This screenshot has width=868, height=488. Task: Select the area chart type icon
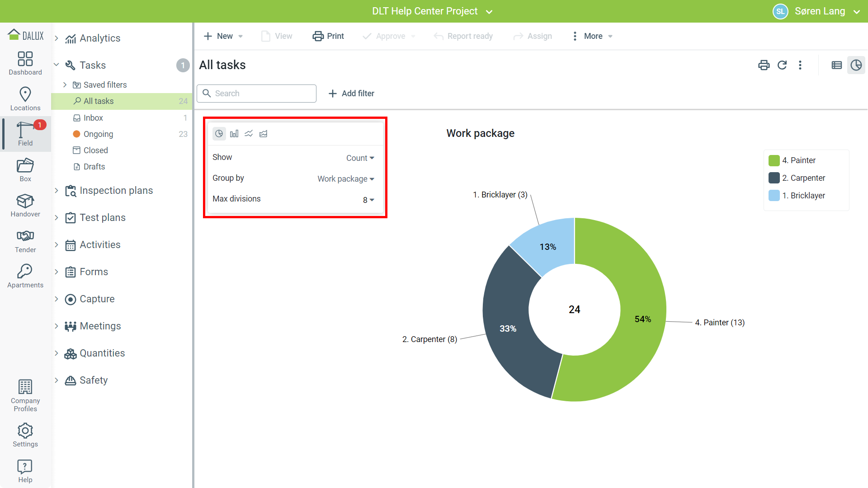(x=264, y=134)
